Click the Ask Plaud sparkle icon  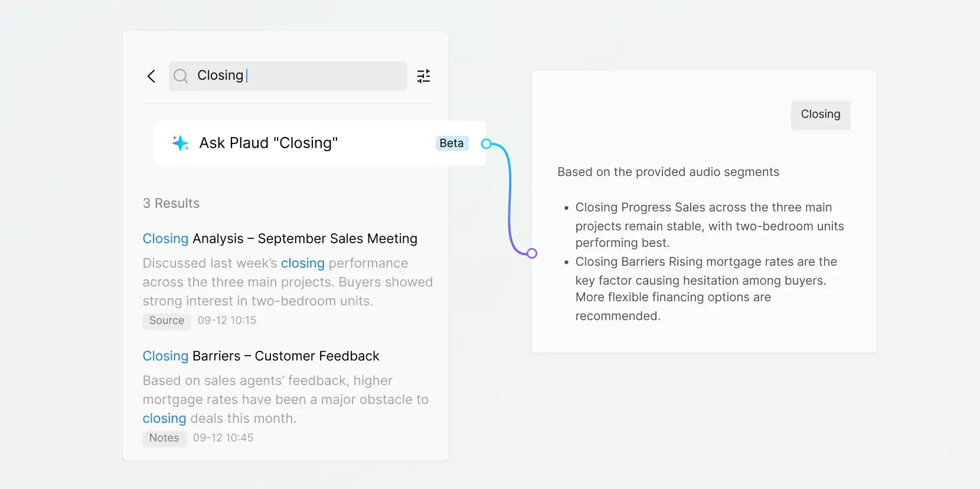[180, 143]
